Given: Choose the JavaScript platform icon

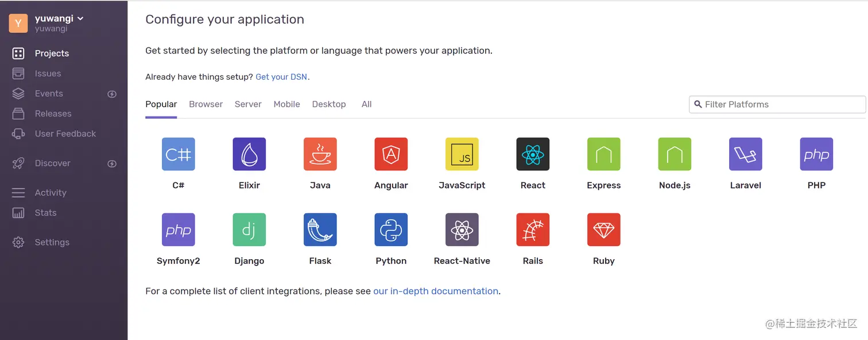Looking at the screenshot, I should click(x=462, y=154).
